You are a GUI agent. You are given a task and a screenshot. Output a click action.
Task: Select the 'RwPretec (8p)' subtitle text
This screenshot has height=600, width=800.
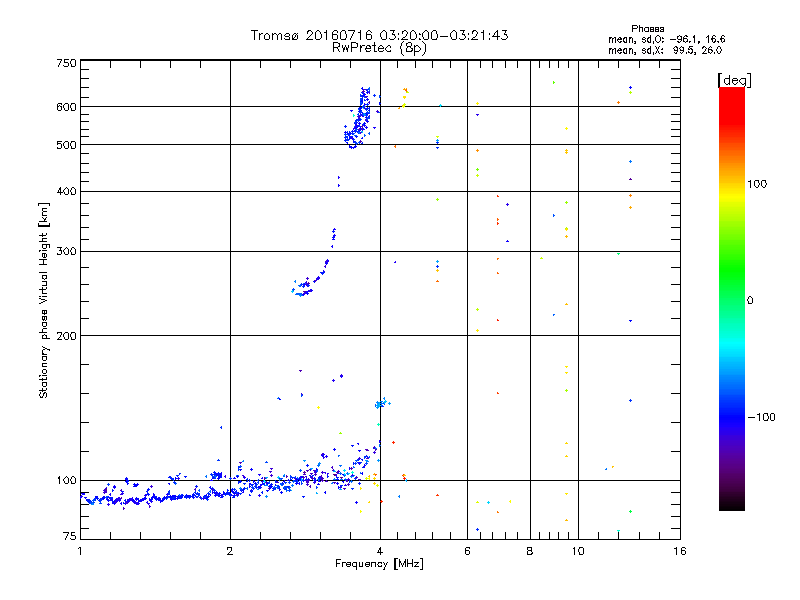[379, 48]
